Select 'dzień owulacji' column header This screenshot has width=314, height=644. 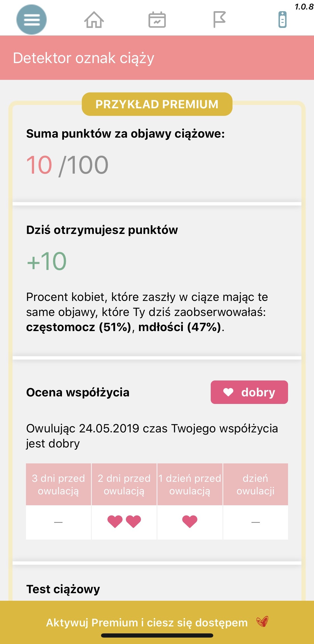255,484
